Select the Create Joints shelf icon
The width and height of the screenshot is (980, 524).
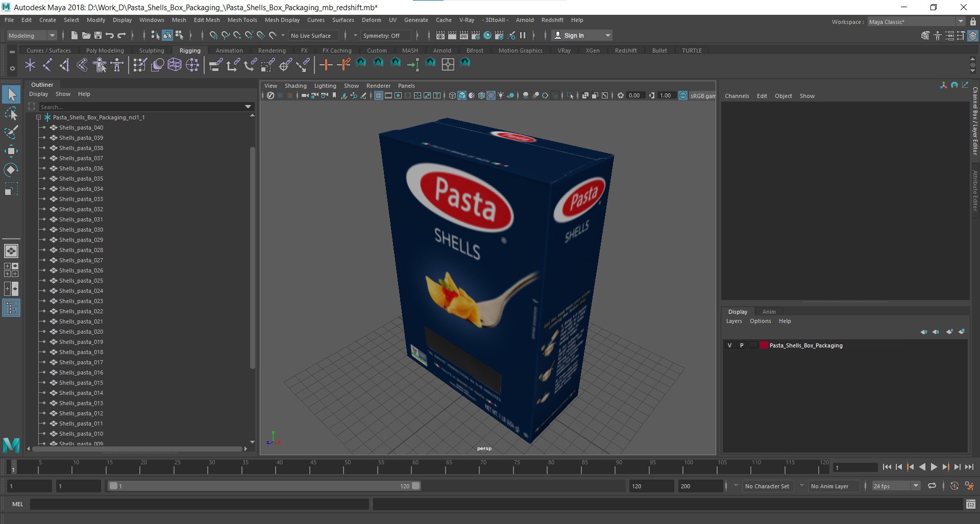coord(47,65)
